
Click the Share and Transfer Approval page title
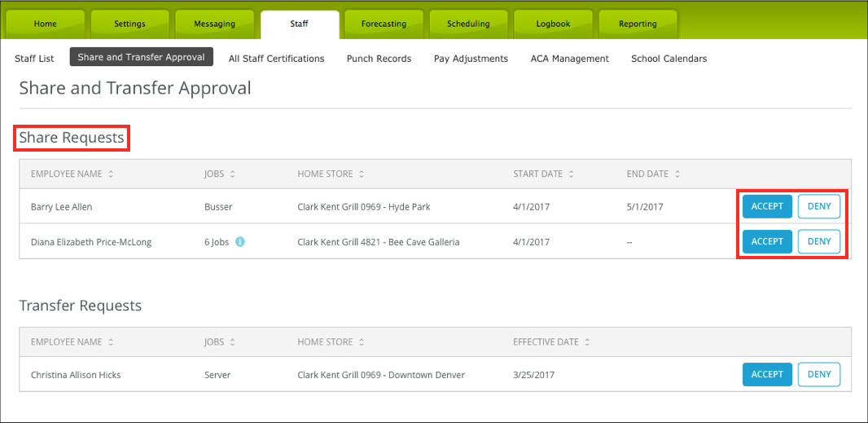(135, 88)
